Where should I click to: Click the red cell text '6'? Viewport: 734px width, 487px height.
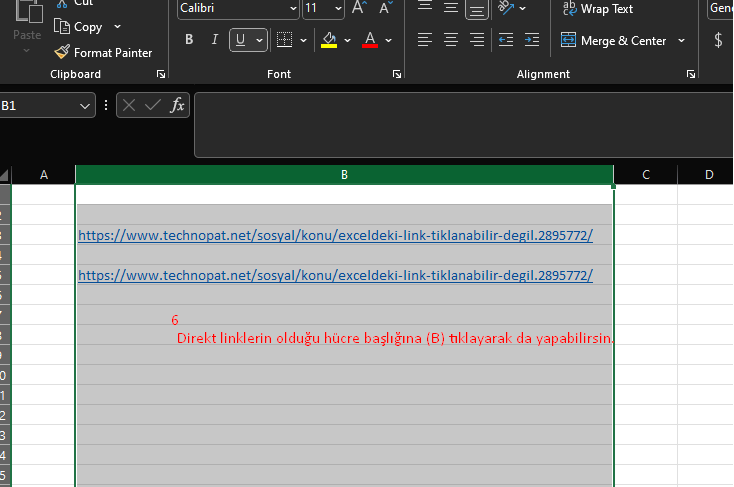pos(175,320)
